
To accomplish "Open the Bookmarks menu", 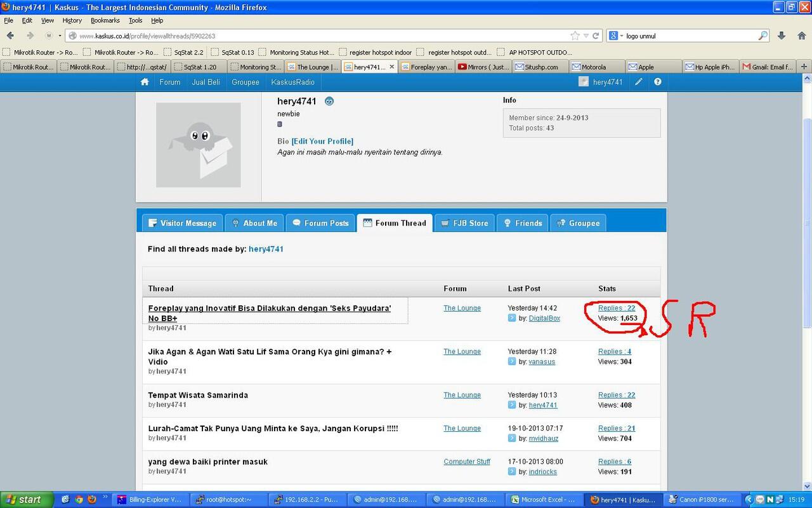I will click(105, 20).
